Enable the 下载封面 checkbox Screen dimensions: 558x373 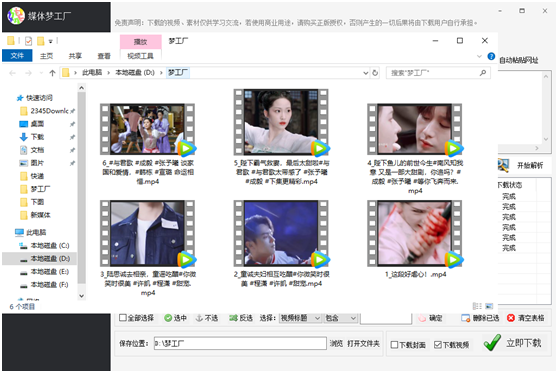[394, 345]
